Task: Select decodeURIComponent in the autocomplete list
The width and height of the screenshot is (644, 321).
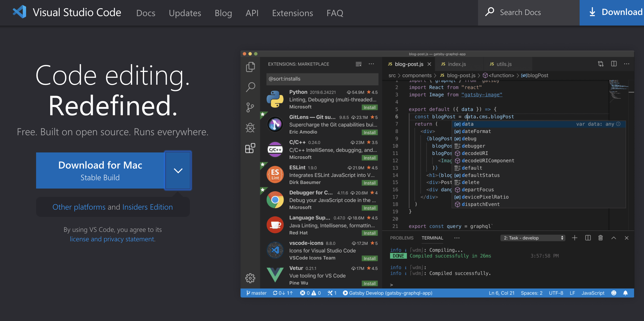Action: pyautogui.click(x=488, y=160)
